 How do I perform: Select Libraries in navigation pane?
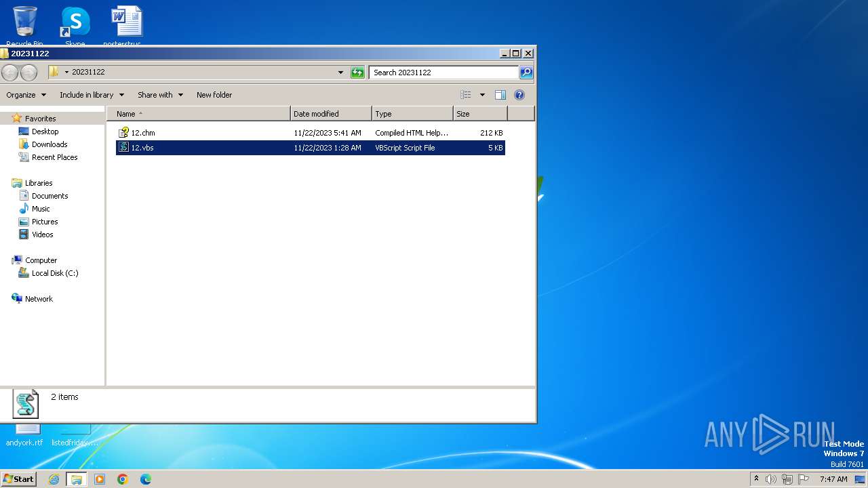tap(39, 183)
